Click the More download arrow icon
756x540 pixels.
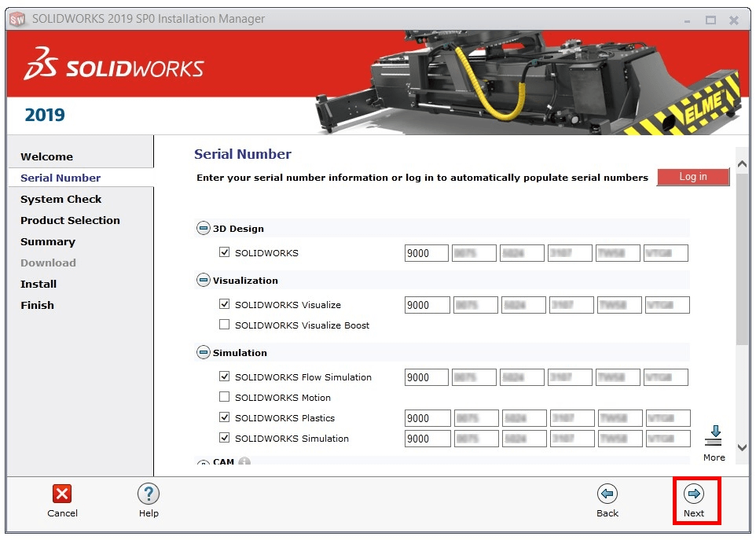coord(714,435)
